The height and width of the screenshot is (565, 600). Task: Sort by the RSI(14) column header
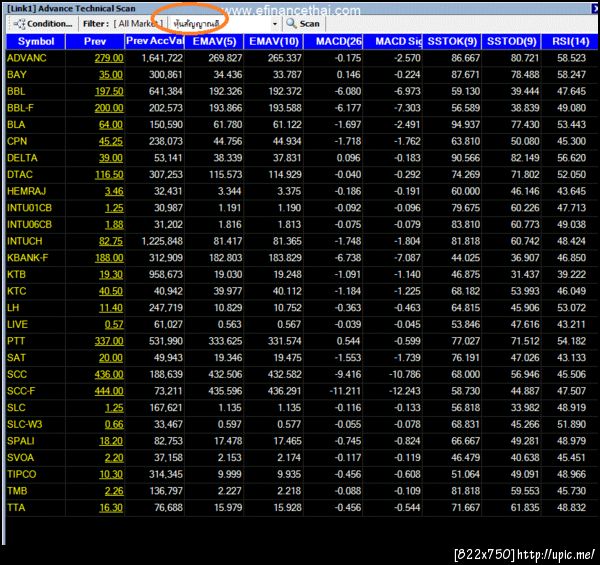click(x=570, y=41)
